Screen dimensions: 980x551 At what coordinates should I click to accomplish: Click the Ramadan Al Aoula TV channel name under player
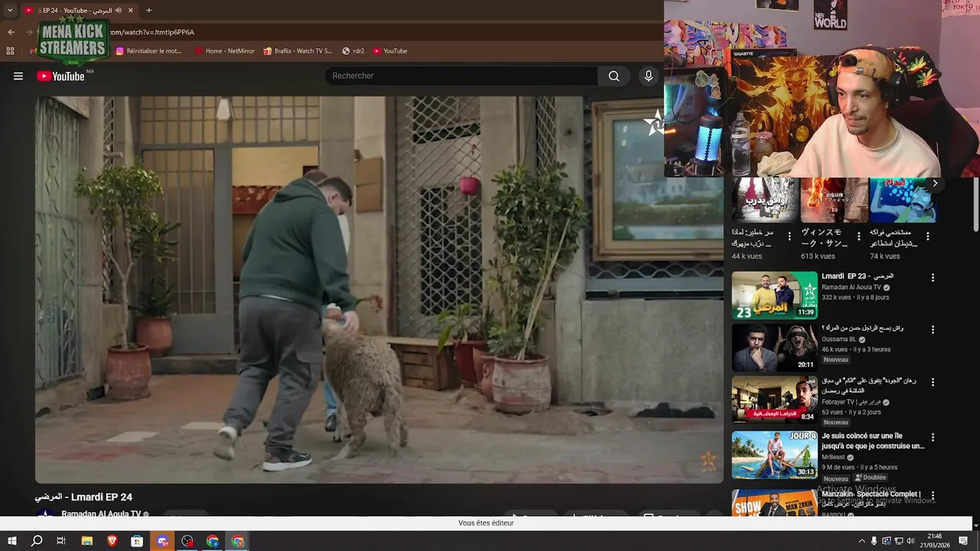[x=101, y=514]
